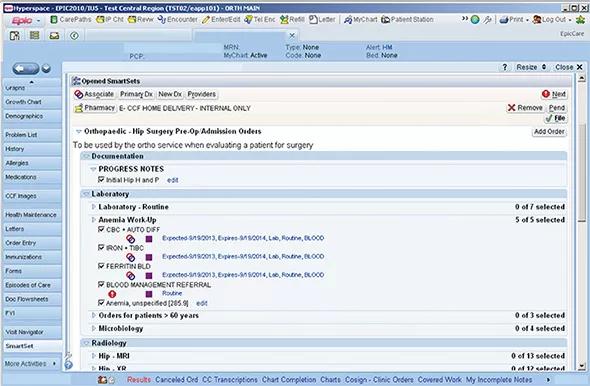Pend the SmartSet orders
The image size is (590, 386).
click(557, 108)
